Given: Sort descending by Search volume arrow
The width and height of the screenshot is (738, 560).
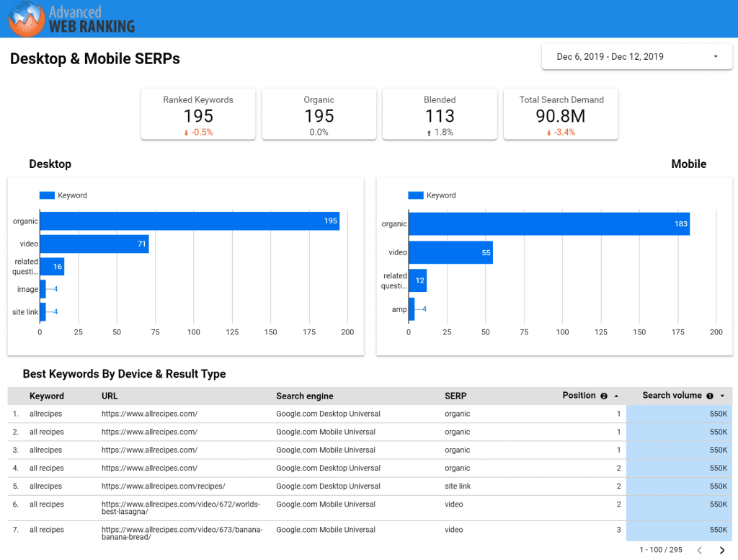Looking at the screenshot, I should [722, 396].
